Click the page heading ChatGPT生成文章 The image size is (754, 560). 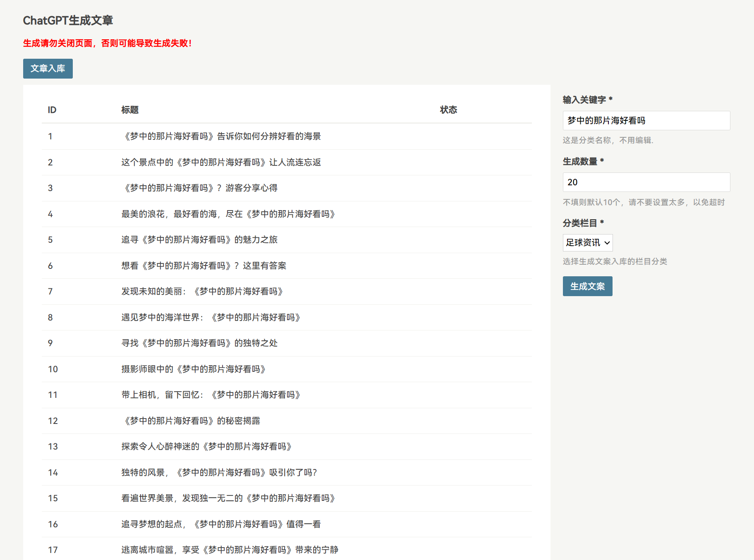pyautogui.click(x=68, y=20)
